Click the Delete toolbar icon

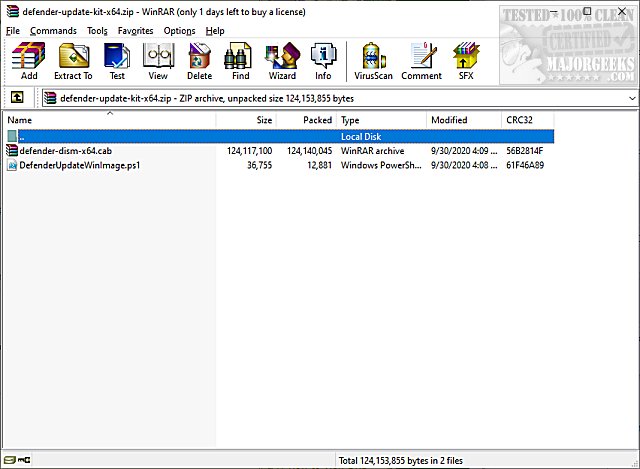pyautogui.click(x=200, y=61)
